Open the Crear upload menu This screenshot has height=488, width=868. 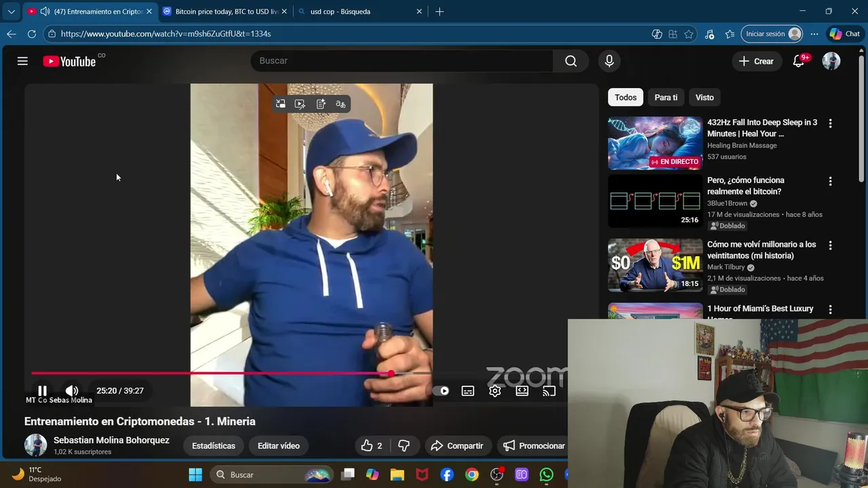coord(756,61)
